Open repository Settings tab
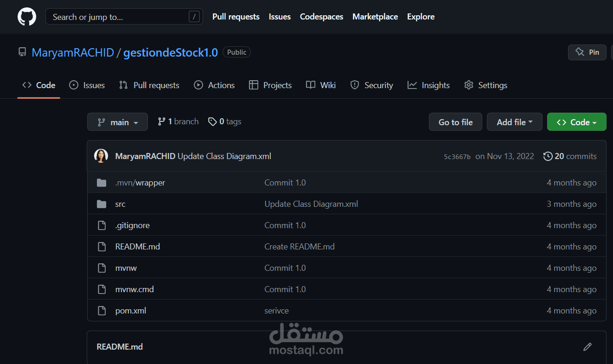Image resolution: width=613 pixels, height=364 pixels. (x=485, y=85)
